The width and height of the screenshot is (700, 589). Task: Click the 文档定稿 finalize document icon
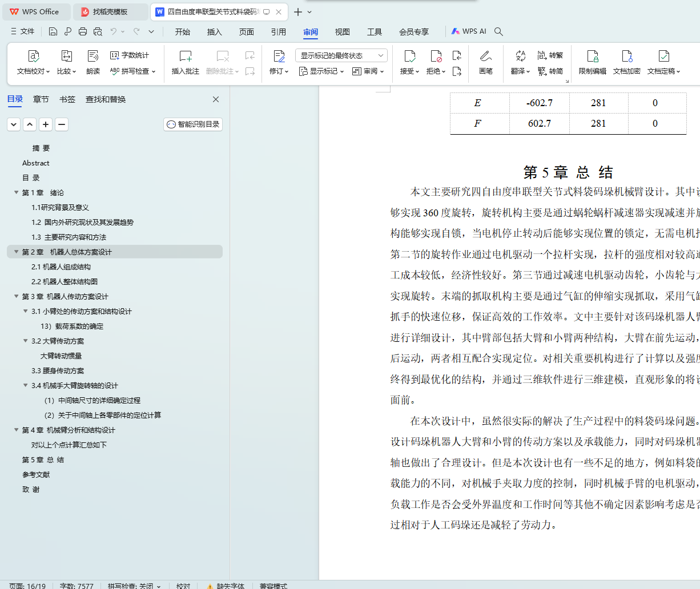[x=663, y=56]
